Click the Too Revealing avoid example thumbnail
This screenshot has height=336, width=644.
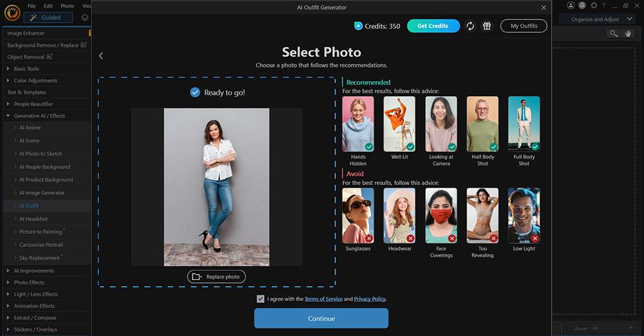coord(482,215)
